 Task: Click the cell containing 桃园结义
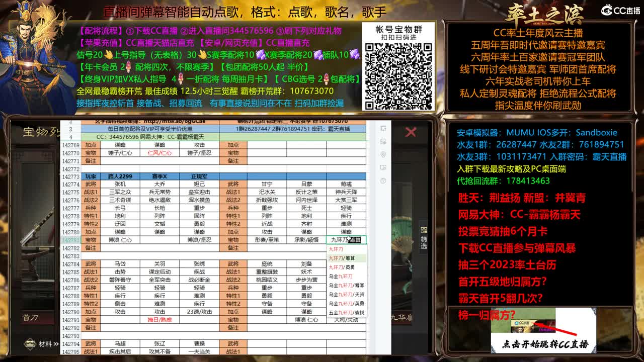click(x=267, y=280)
